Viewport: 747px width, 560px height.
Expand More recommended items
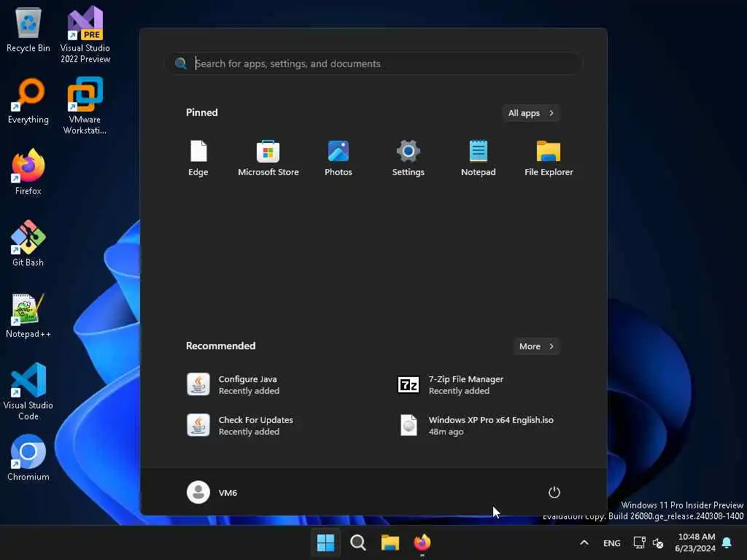click(x=536, y=346)
